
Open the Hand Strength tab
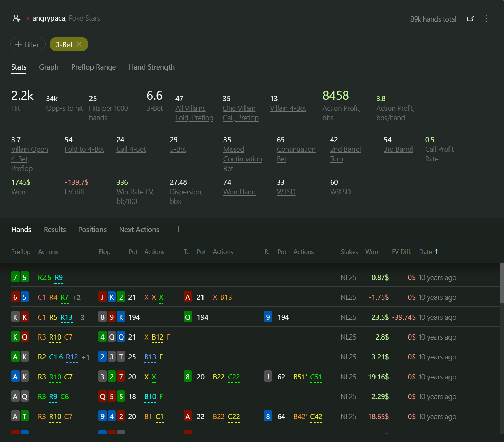pyautogui.click(x=152, y=67)
